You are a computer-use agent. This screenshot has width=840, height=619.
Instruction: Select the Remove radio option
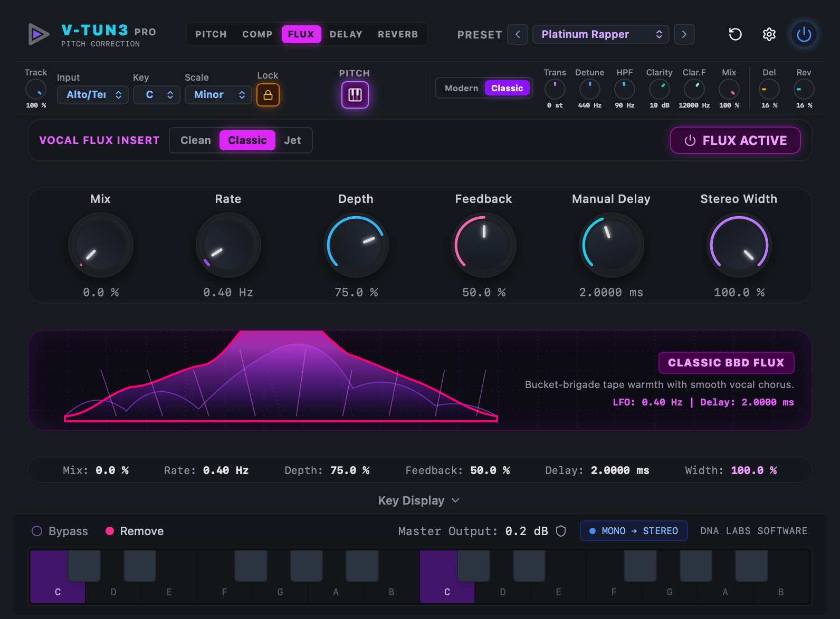point(135,531)
